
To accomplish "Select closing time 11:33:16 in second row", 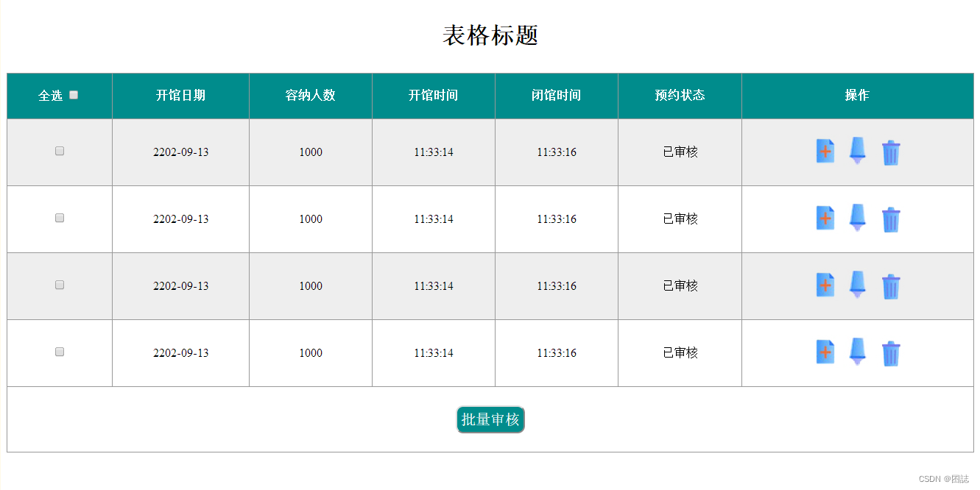I will [x=557, y=219].
